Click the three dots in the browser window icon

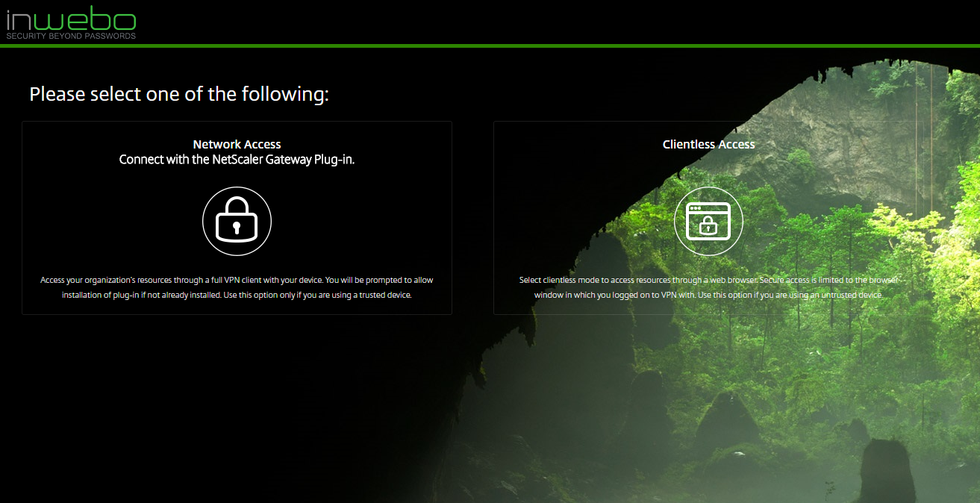click(x=696, y=207)
